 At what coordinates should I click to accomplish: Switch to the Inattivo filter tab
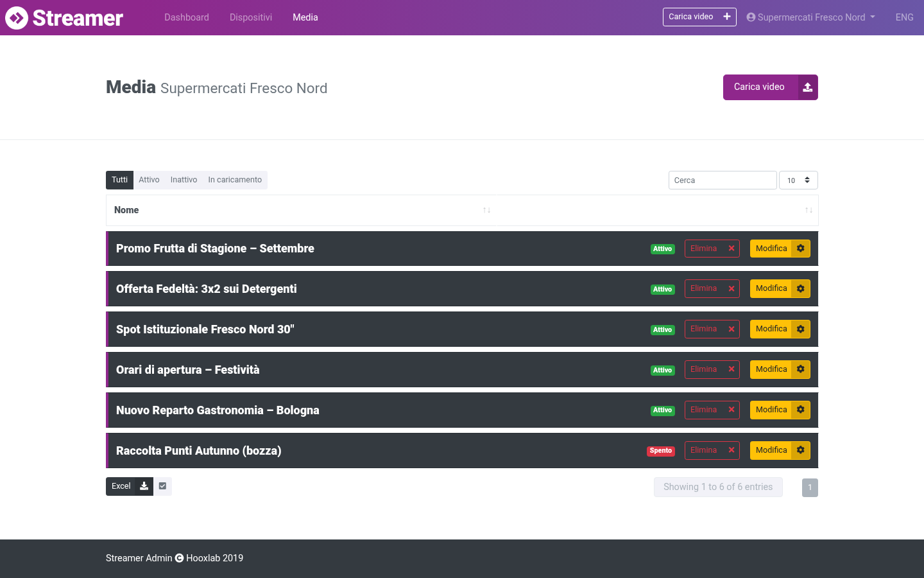[184, 180]
